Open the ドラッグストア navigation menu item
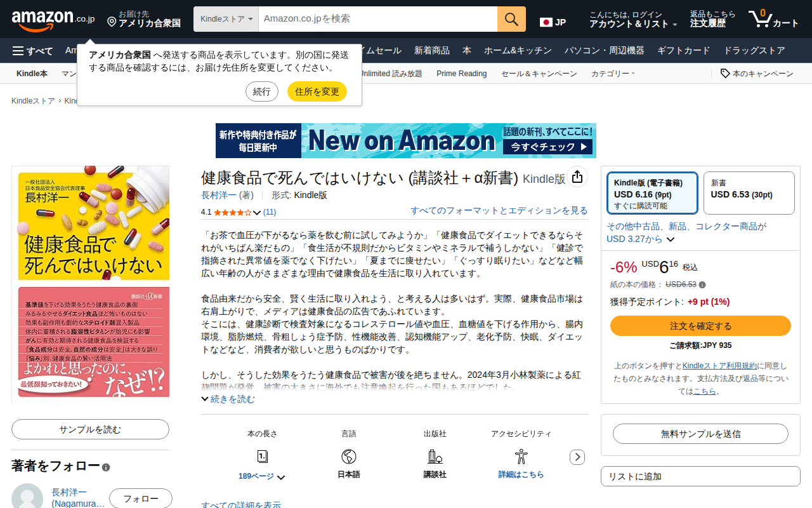This screenshot has height=508, width=812. click(x=754, y=51)
